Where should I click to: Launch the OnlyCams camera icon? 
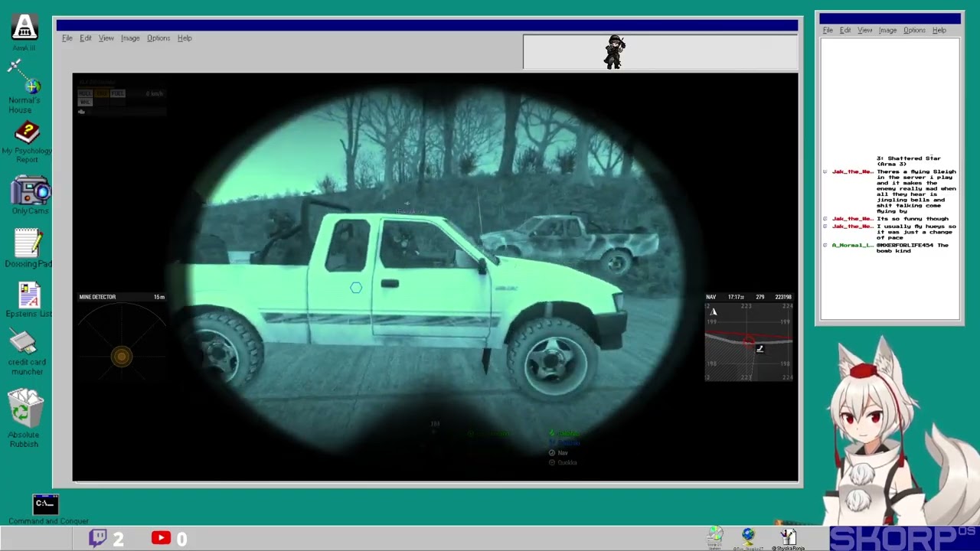pyautogui.click(x=31, y=191)
